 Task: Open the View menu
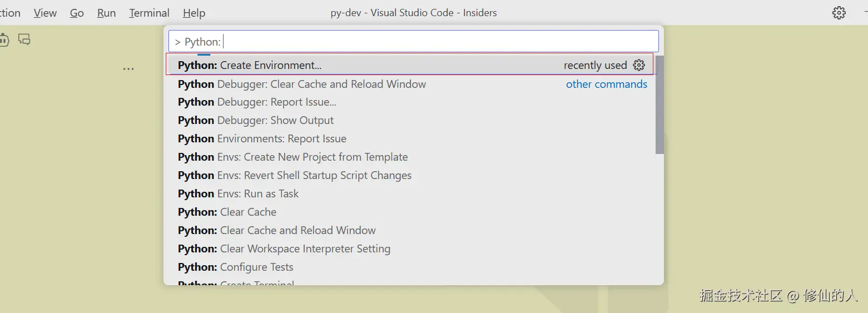click(45, 13)
